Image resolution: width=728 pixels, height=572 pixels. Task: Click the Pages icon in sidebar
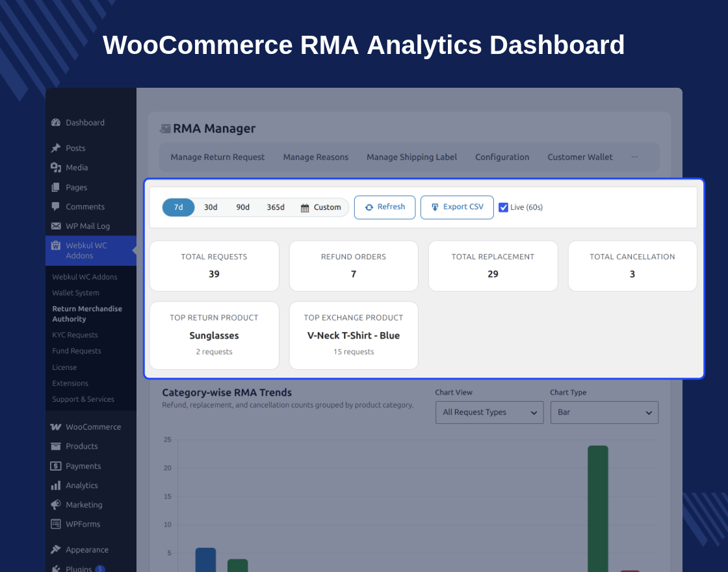coord(56,188)
